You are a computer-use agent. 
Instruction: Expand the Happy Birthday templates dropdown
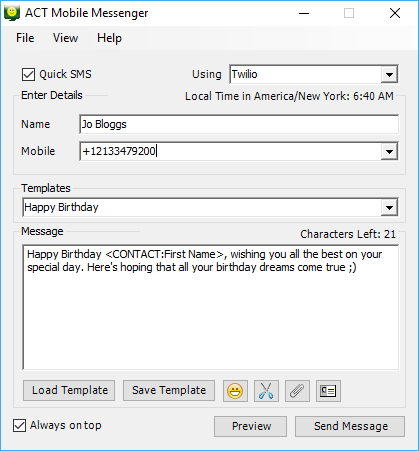(x=389, y=208)
